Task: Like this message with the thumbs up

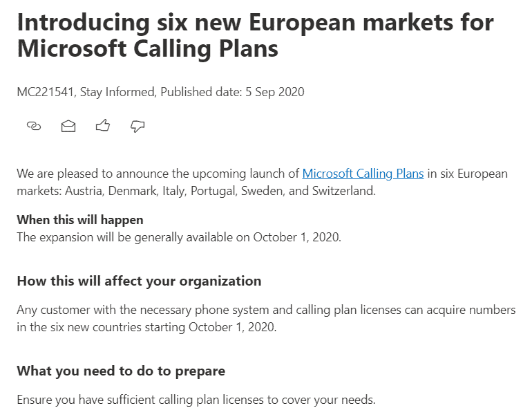Action: point(103,126)
